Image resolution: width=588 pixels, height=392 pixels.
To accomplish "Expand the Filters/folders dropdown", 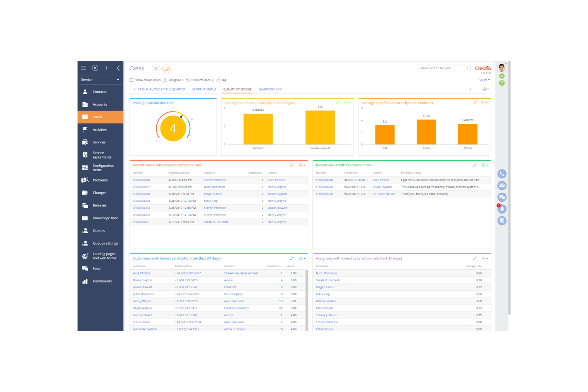I will pyautogui.click(x=200, y=80).
